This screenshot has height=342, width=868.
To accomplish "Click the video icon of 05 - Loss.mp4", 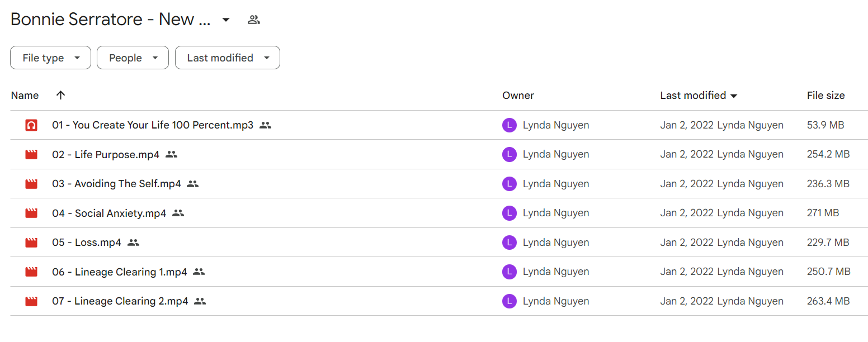I will point(31,243).
